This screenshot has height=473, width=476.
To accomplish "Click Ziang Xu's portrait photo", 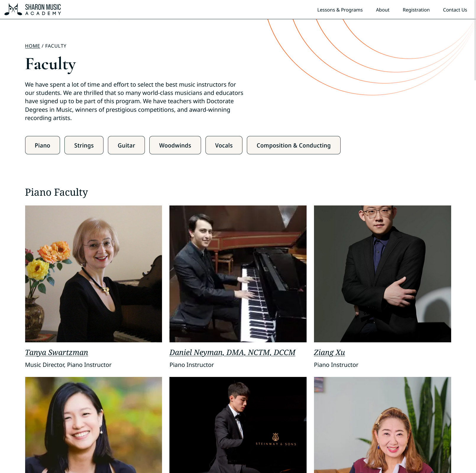I will click(x=383, y=274).
